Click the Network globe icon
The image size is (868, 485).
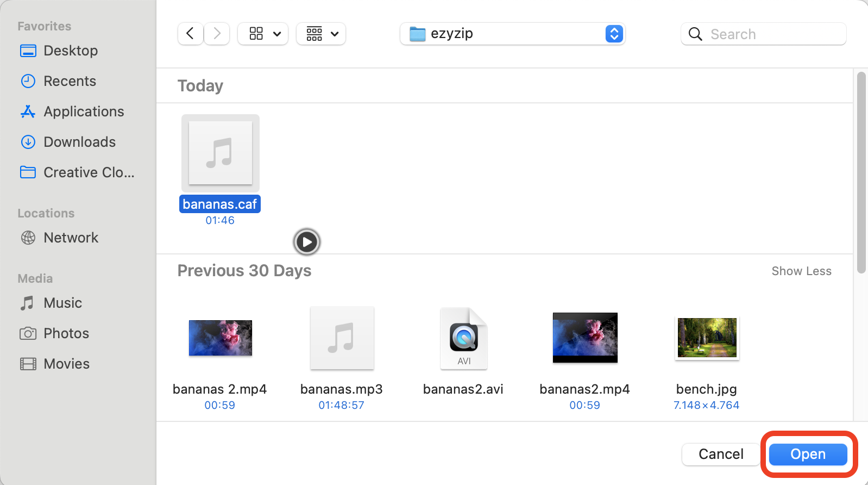(x=28, y=238)
